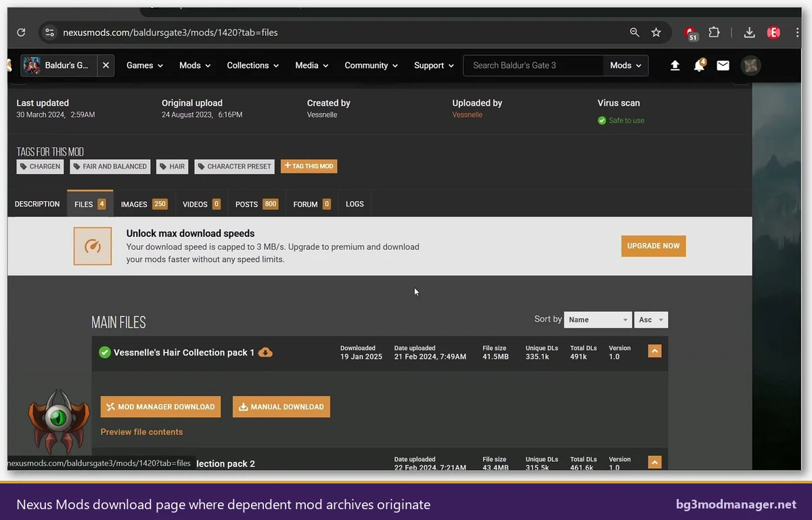Switch to the DESCRIPTION tab

pos(37,204)
